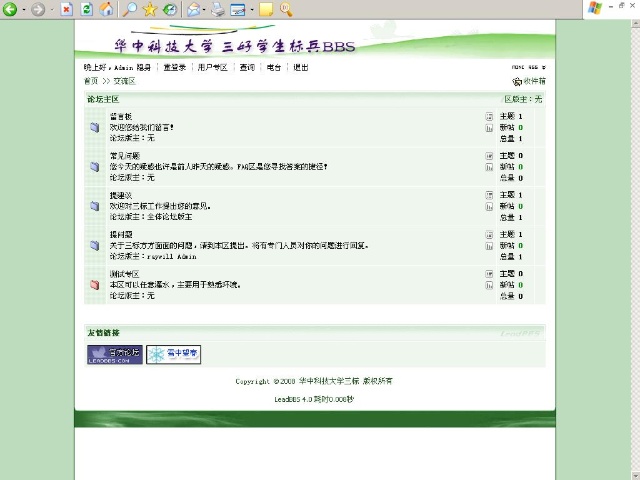Click the grey Forward arrow button
This screenshot has width=640, height=480.
38,9
